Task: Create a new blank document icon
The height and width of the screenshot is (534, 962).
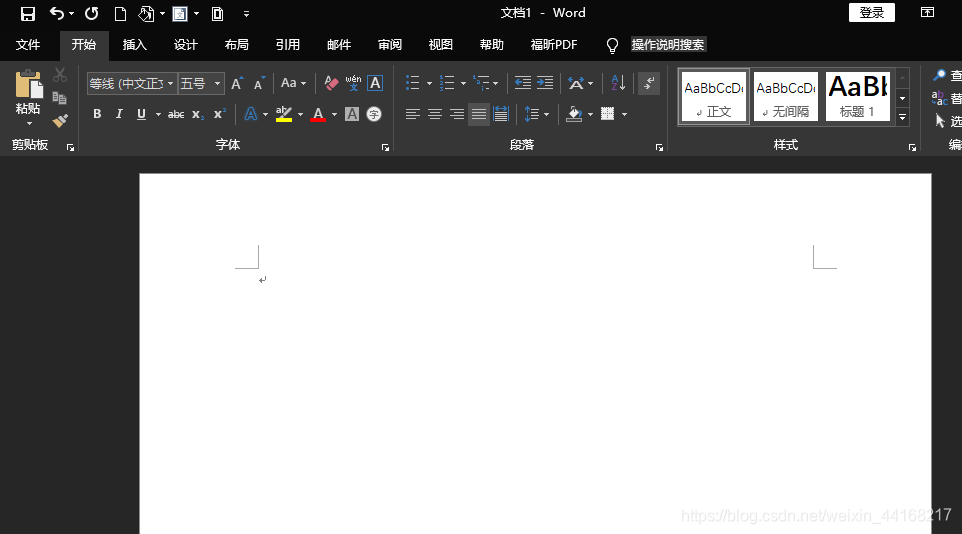Action: coord(120,14)
